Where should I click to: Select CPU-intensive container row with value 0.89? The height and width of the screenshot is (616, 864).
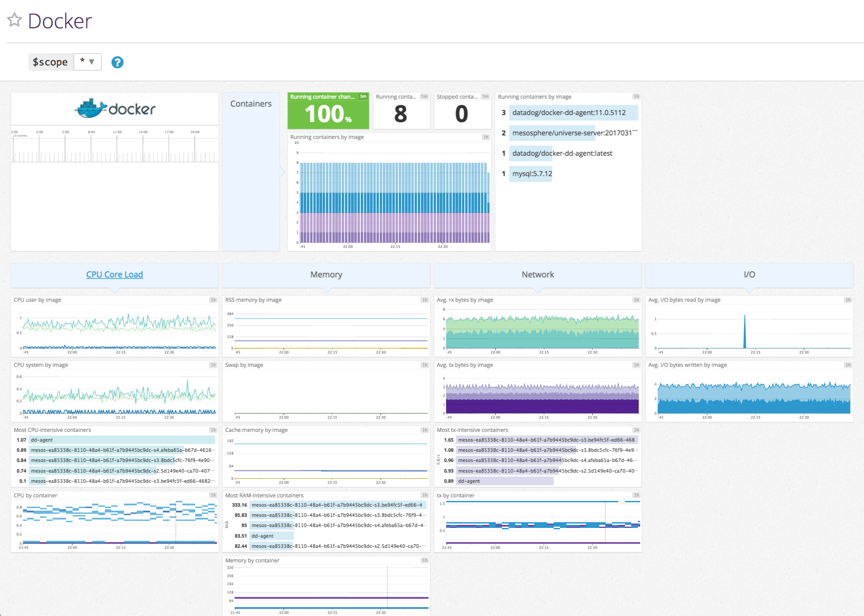tap(115, 450)
